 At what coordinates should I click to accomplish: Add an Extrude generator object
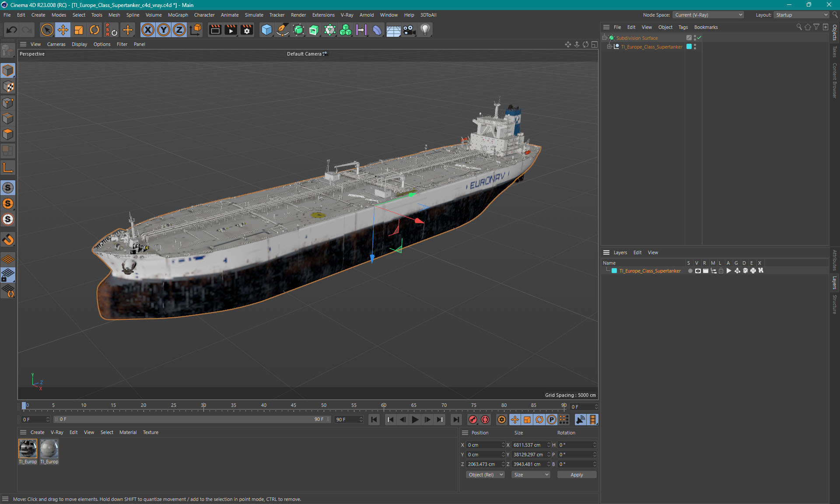[x=314, y=30]
